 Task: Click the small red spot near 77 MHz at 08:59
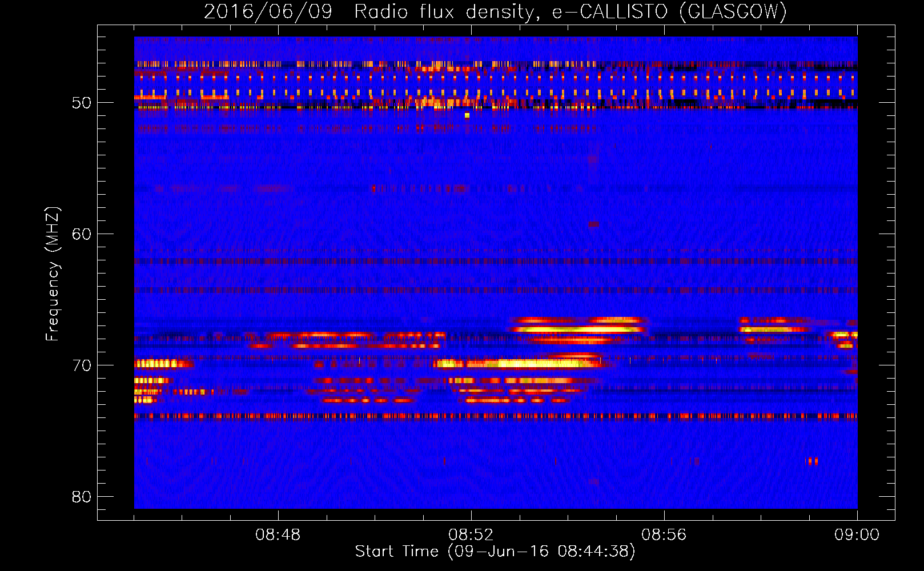point(811,461)
